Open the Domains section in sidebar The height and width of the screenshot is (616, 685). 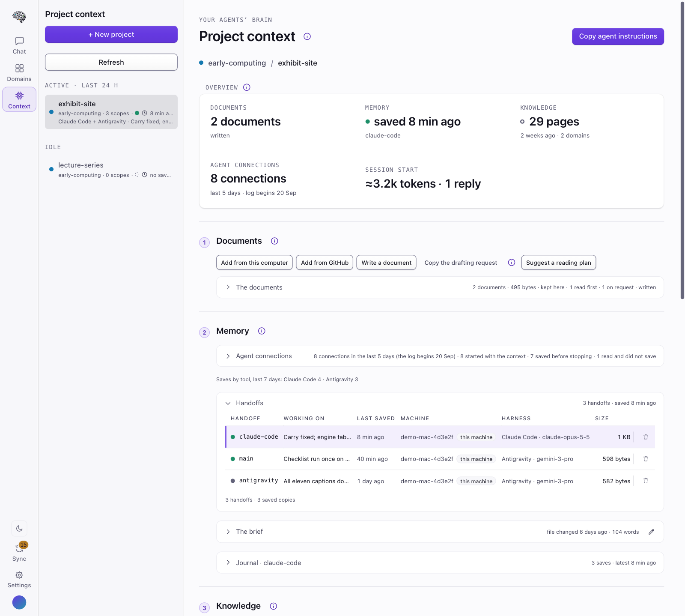click(x=19, y=73)
